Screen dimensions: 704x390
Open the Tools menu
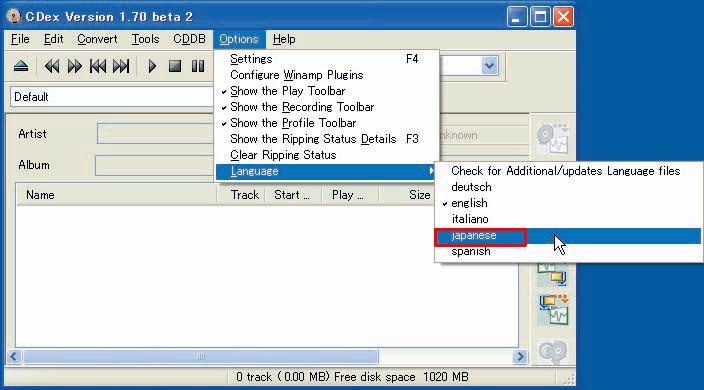tap(145, 39)
